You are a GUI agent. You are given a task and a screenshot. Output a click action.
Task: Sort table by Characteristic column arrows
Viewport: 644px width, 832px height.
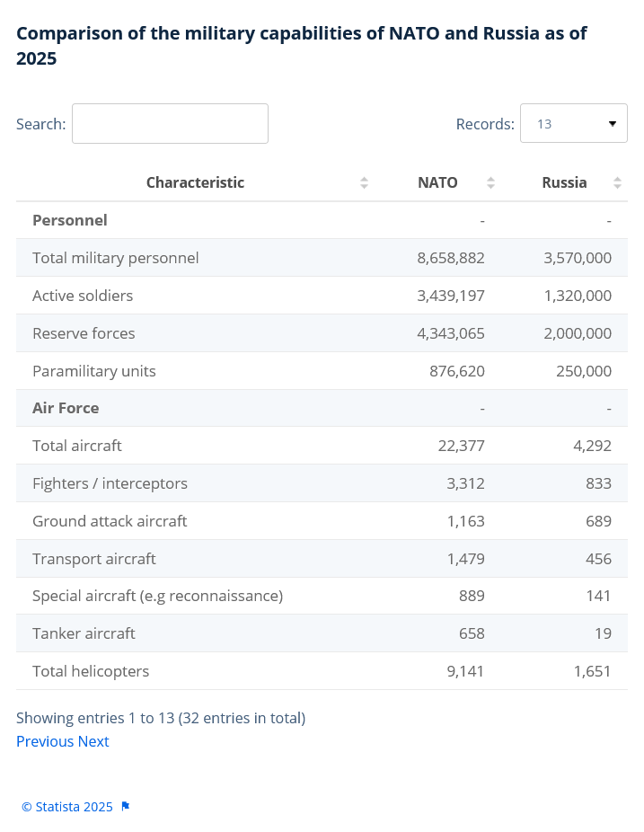(x=364, y=182)
